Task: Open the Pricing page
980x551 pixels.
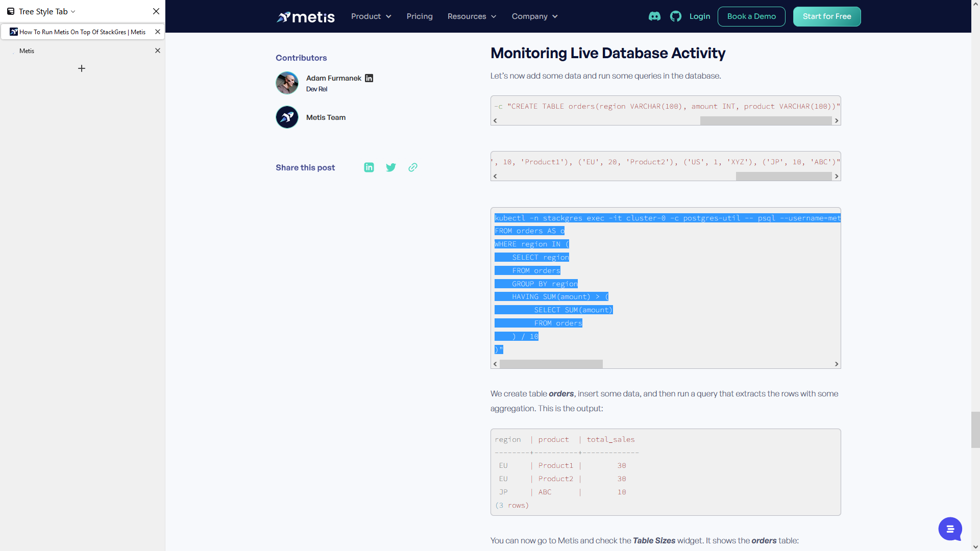Action: [420, 16]
